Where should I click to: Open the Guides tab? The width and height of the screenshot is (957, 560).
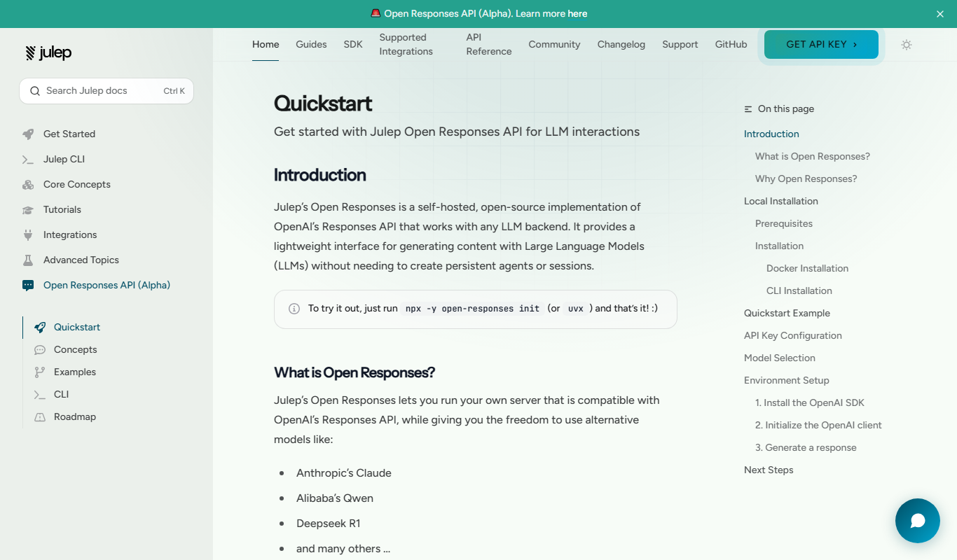coord(311,44)
